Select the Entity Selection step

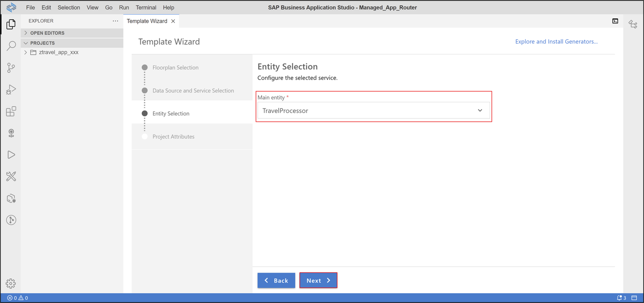[171, 114]
